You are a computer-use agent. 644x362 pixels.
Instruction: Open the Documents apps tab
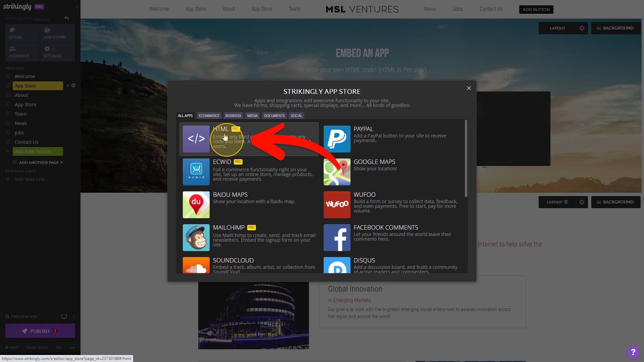pyautogui.click(x=274, y=116)
